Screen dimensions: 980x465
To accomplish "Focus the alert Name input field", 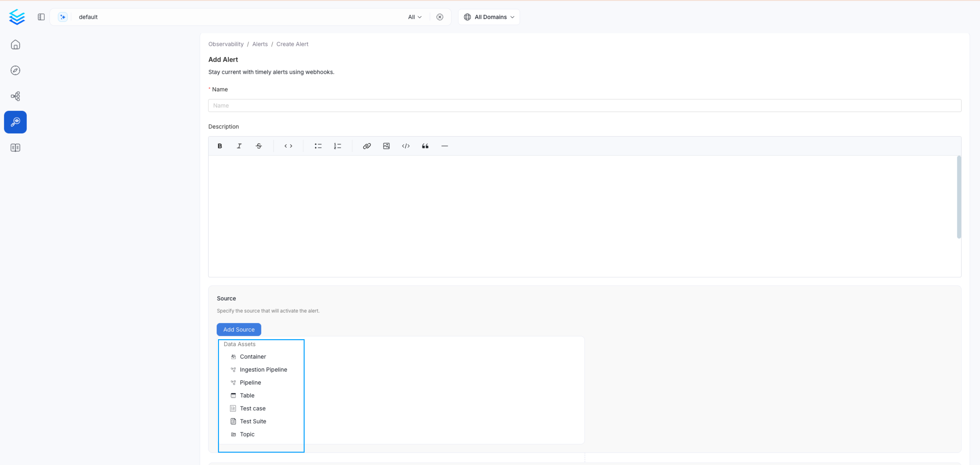I will [584, 106].
